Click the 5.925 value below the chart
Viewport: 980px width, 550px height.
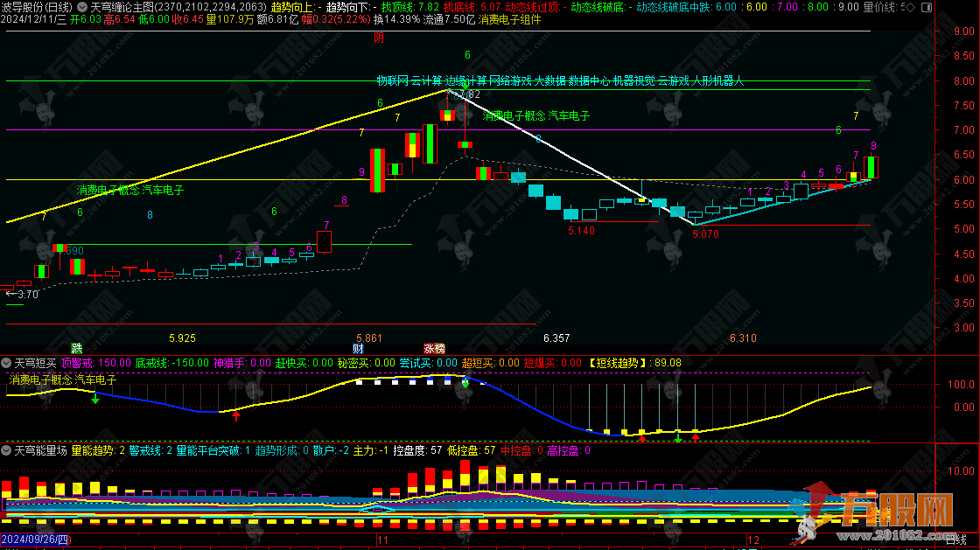point(183,338)
